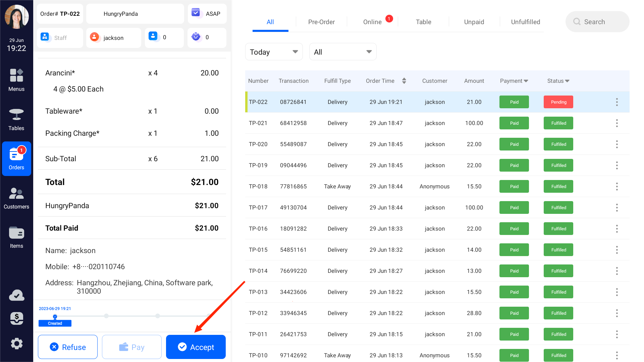Click the Created timeline marker

tap(55, 323)
